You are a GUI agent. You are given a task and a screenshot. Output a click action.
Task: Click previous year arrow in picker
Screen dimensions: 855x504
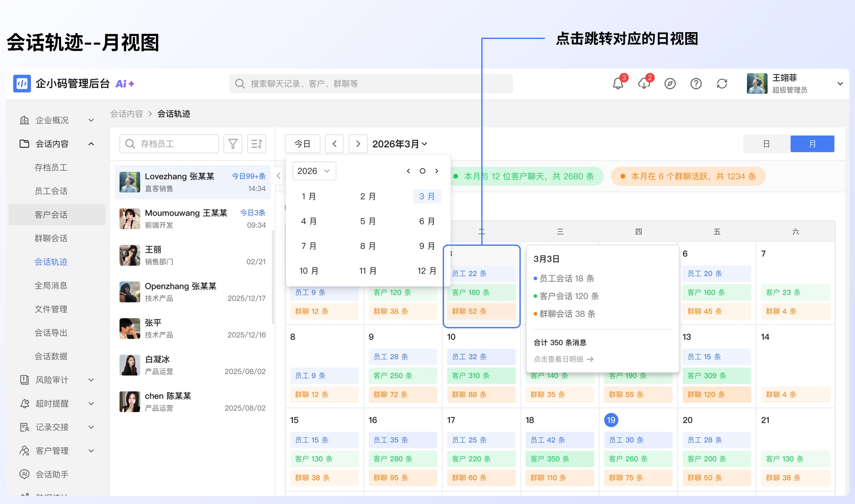(408, 171)
